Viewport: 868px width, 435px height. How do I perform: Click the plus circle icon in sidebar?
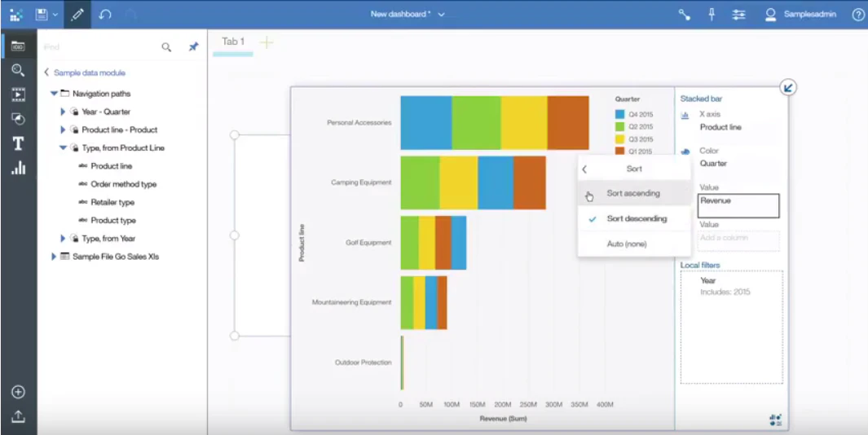(x=18, y=392)
